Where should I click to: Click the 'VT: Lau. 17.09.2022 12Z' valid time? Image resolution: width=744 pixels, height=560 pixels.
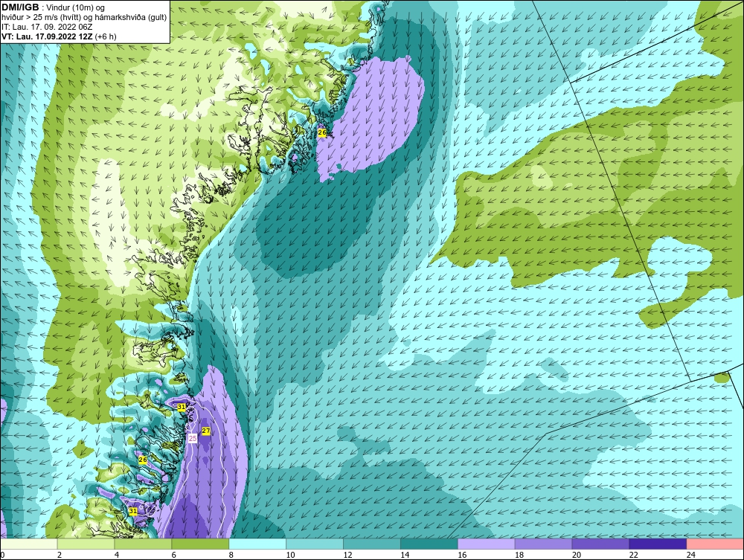47,36
